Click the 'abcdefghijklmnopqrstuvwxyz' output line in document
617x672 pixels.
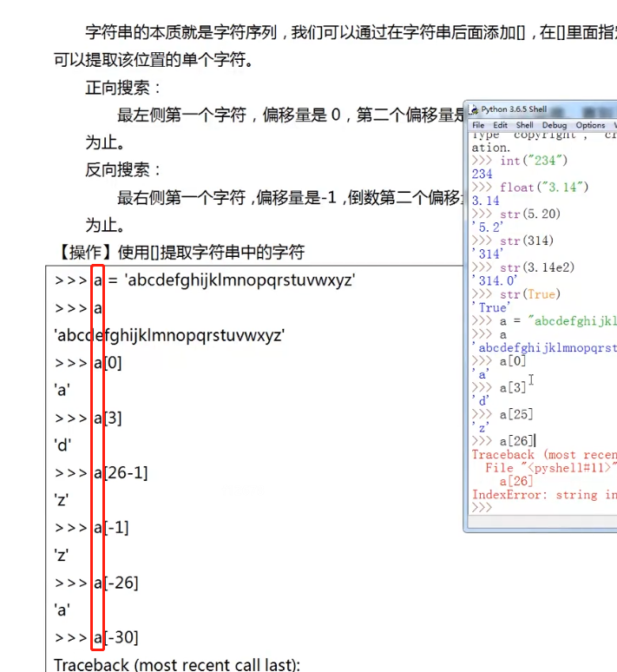(170, 335)
